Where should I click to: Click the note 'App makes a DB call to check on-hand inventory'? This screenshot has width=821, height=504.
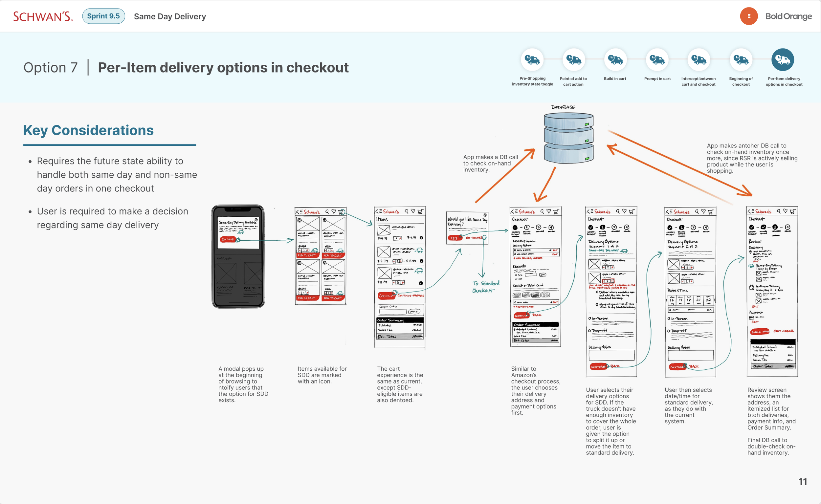(x=491, y=163)
